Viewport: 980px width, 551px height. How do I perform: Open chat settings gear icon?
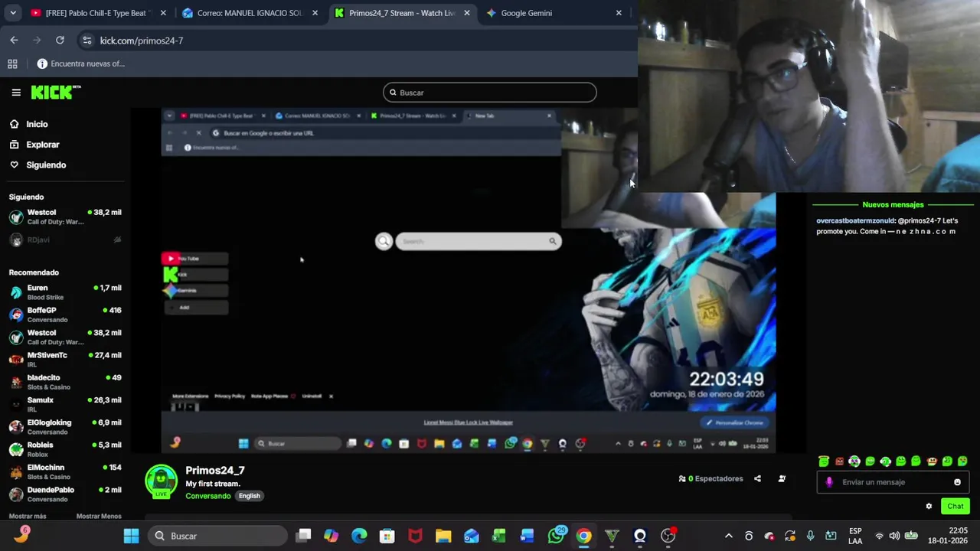929,506
